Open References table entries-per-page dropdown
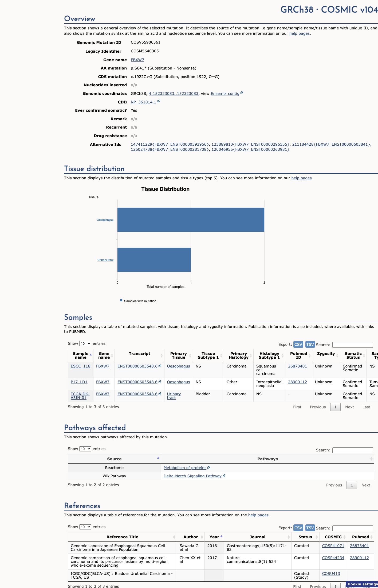Image resolution: width=378 pixels, height=588 pixels. [85, 527]
